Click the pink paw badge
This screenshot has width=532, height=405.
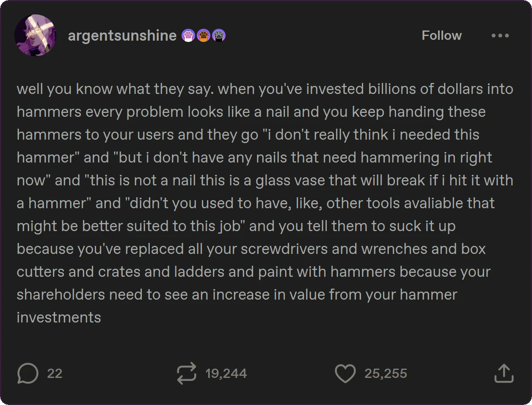pyautogui.click(x=188, y=36)
